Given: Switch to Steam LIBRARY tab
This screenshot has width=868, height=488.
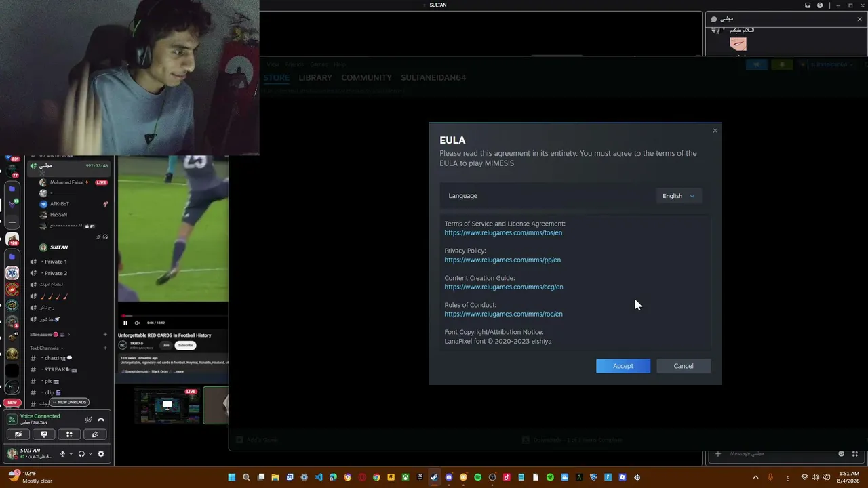Looking at the screenshot, I should click(315, 77).
